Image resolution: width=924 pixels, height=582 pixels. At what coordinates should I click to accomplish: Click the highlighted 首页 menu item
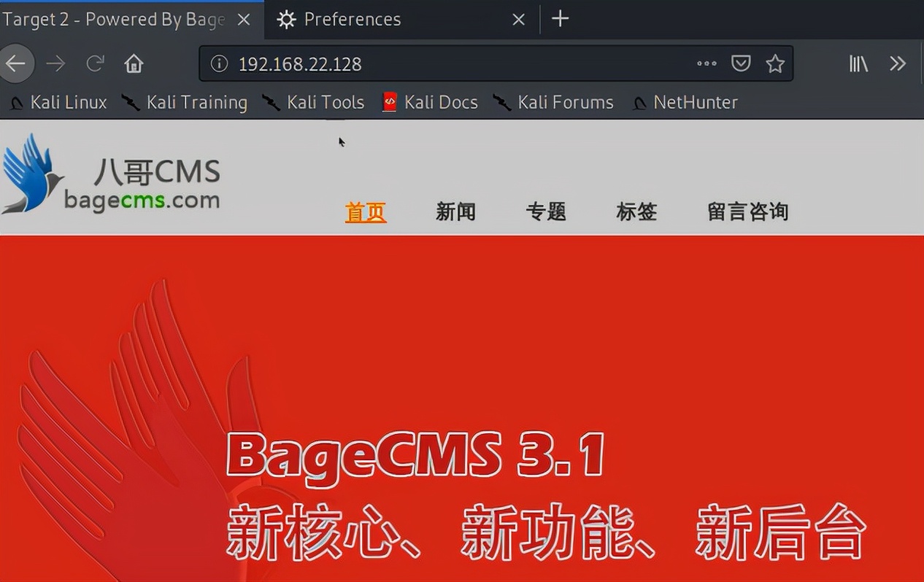365,212
